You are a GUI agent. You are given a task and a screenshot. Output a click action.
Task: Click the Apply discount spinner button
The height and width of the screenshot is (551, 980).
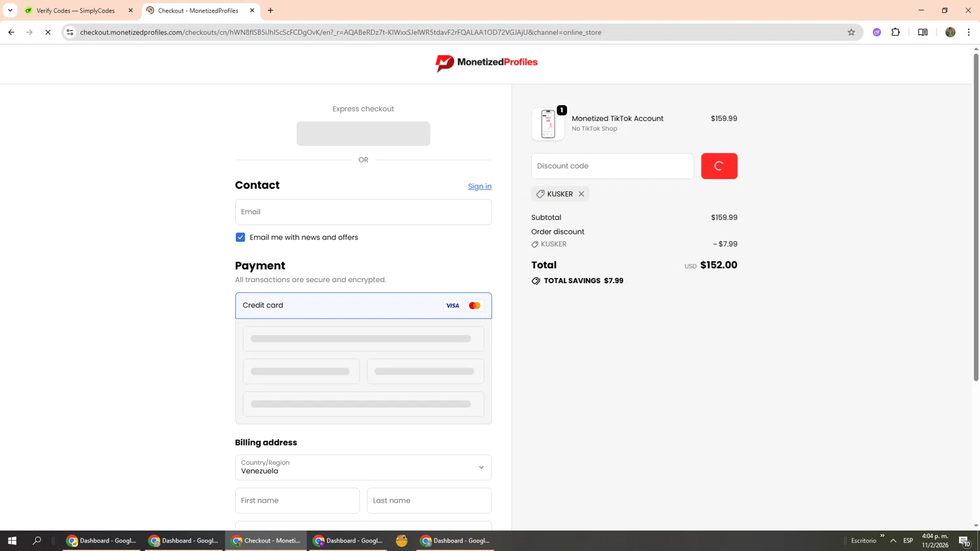(719, 166)
